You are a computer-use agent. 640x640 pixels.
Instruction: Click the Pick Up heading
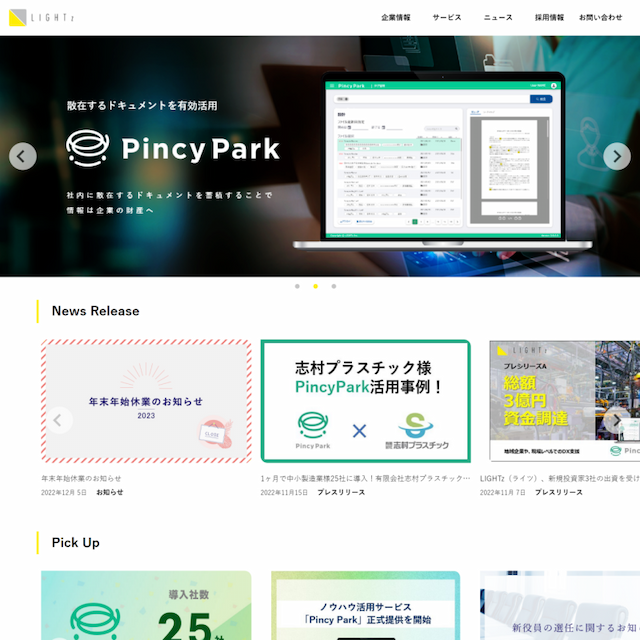tap(76, 543)
